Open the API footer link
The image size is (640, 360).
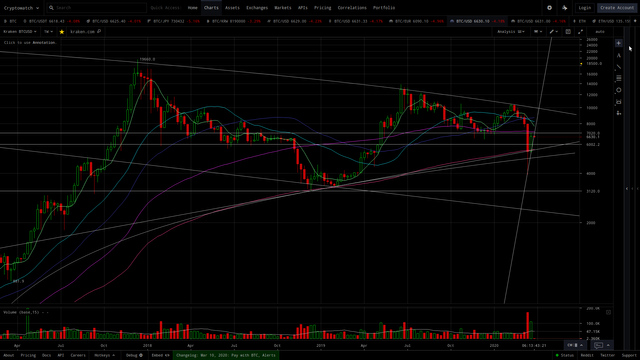60,356
